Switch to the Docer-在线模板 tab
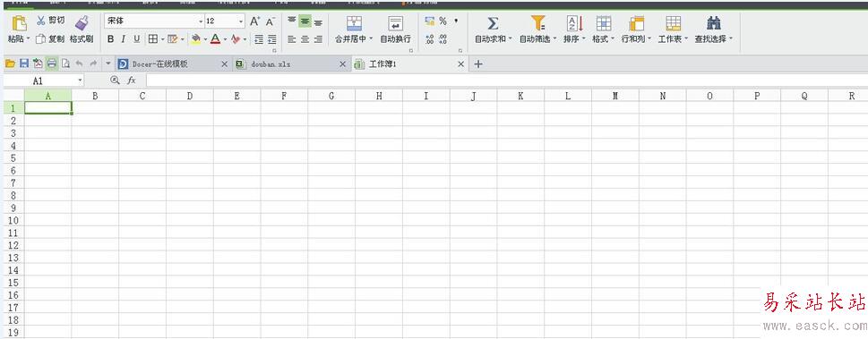The width and height of the screenshot is (868, 339). click(173, 64)
